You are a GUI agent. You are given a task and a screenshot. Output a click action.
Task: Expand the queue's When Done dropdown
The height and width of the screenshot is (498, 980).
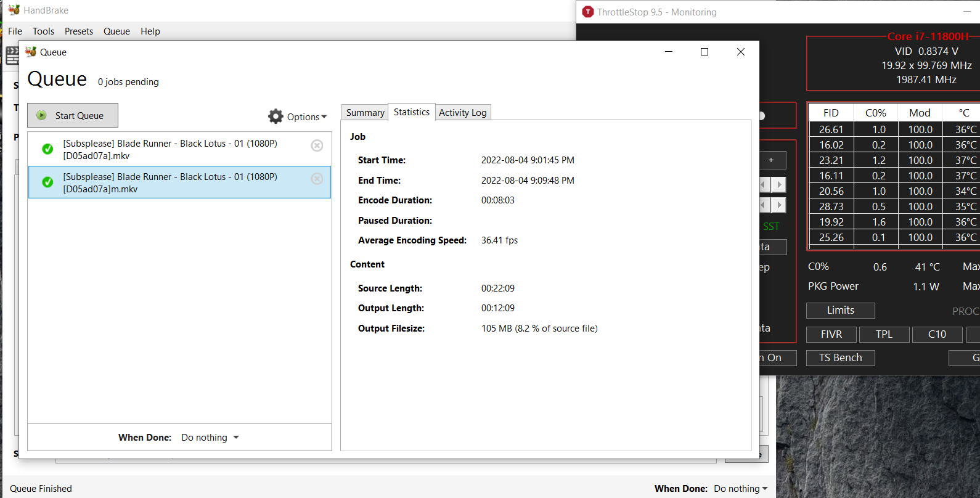click(210, 438)
